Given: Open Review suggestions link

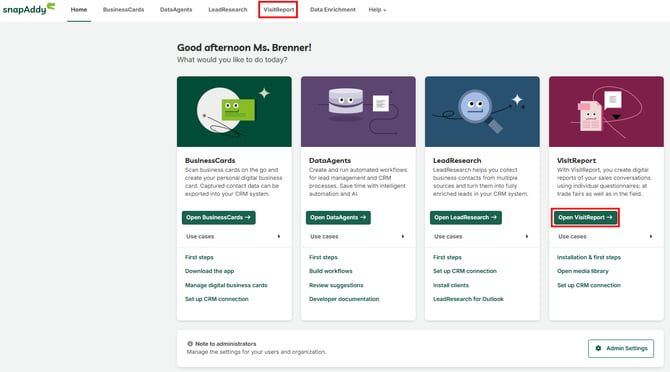Looking at the screenshot, I should pos(336,285).
